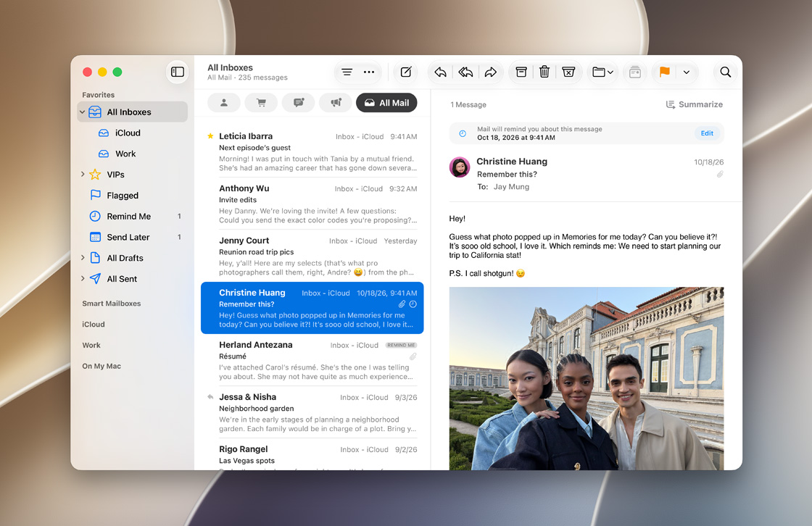Click the Summarize button
Screen dimensions: 812x526
point(694,104)
